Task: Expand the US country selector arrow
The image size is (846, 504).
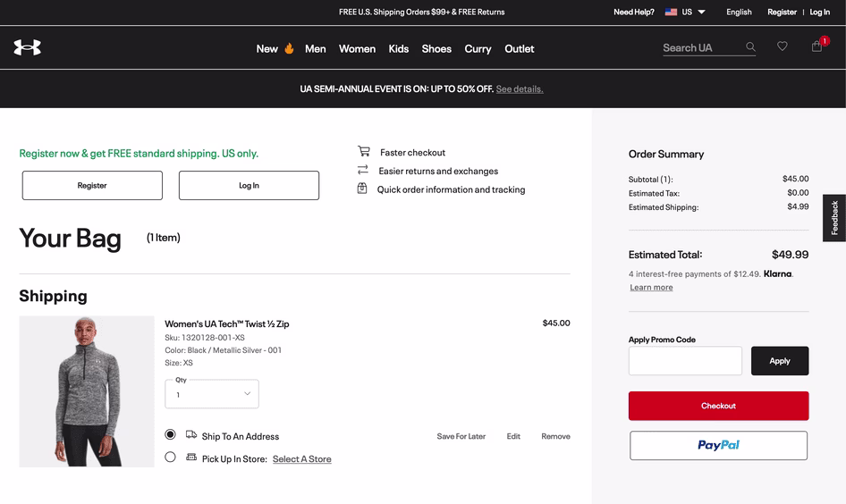Action: [x=701, y=12]
